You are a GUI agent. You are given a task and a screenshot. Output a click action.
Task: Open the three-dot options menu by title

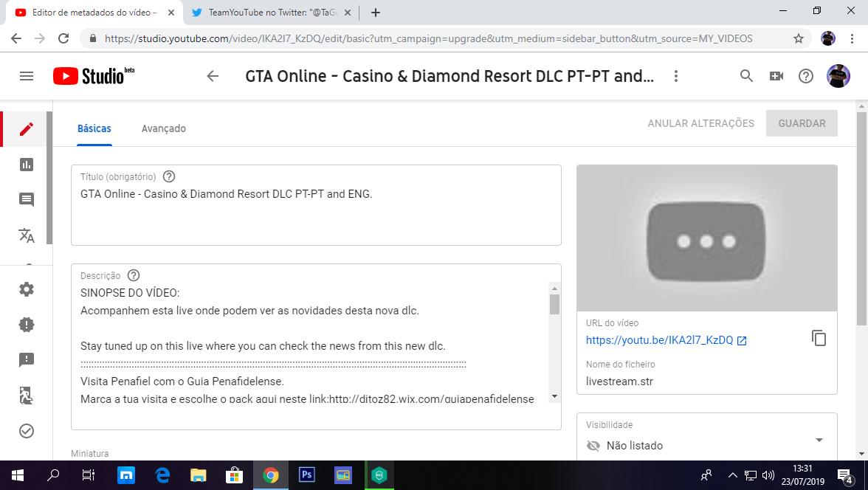tap(676, 77)
